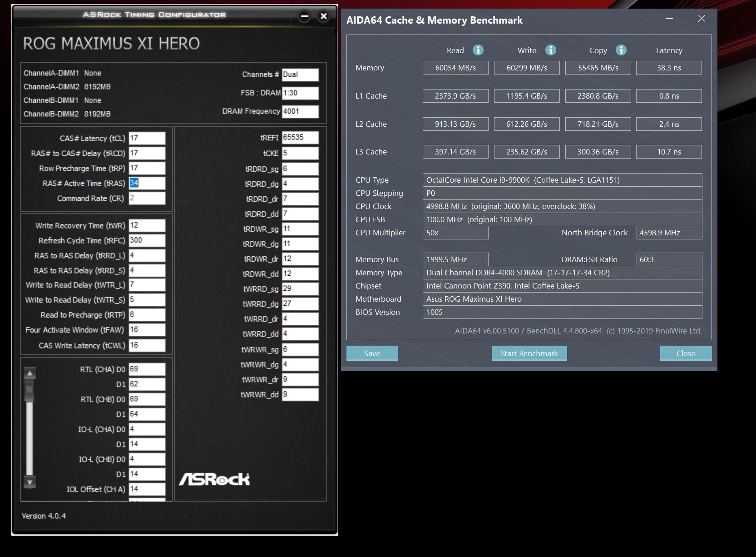The width and height of the screenshot is (756, 557).
Task: Select the Write Recovery Time (tWR) field
Action: (147, 225)
